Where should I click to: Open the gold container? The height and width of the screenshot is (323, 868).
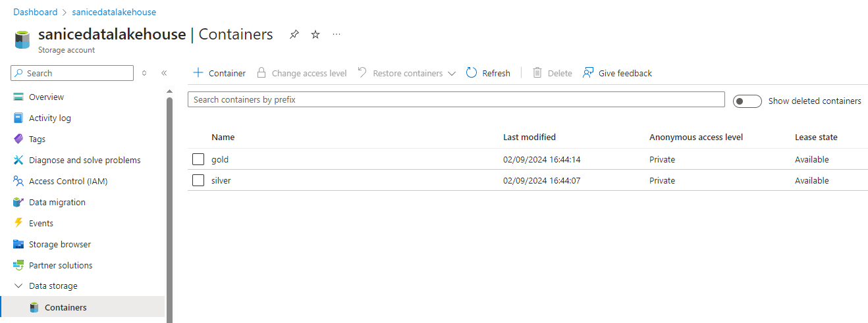[220, 159]
